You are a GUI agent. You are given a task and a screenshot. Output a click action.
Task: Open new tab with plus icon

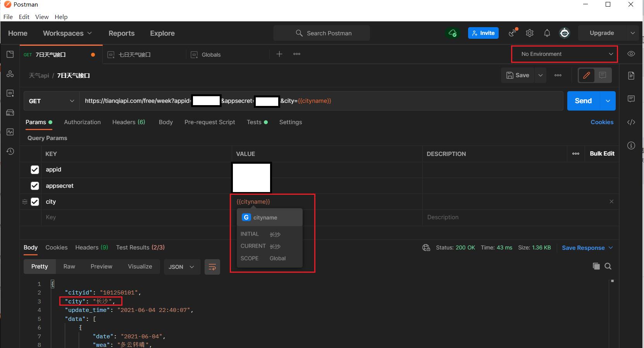click(279, 54)
